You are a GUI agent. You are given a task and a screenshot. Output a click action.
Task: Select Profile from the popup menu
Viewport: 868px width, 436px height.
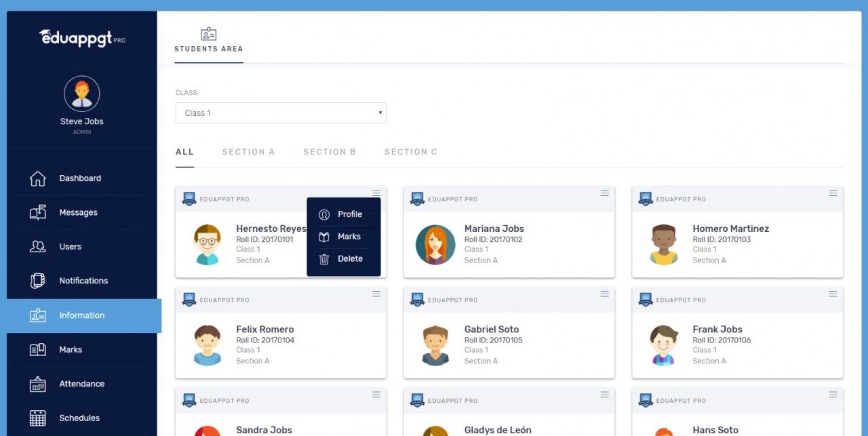coord(349,214)
